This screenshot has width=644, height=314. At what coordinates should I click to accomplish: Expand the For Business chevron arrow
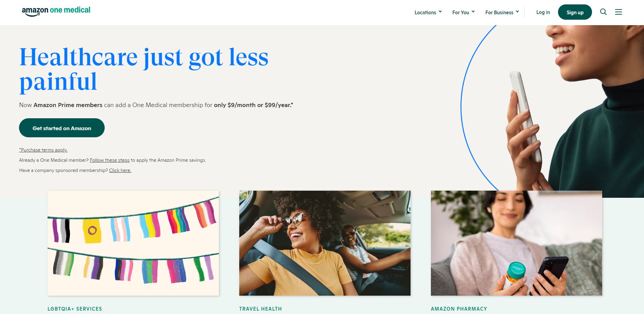[517, 12]
